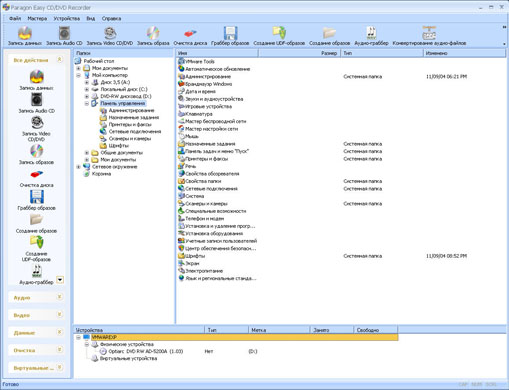Select Брандмауэр Windows in the list

(x=205, y=84)
